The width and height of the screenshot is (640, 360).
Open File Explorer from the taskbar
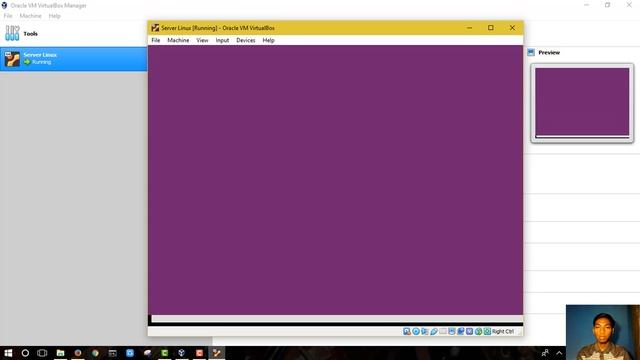point(60,353)
